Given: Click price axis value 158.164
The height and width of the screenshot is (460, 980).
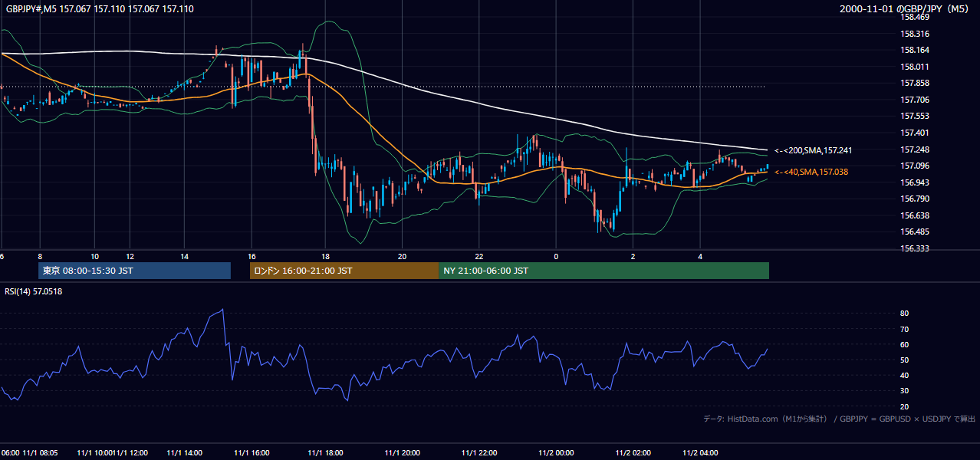Looking at the screenshot, I should tap(915, 51).
